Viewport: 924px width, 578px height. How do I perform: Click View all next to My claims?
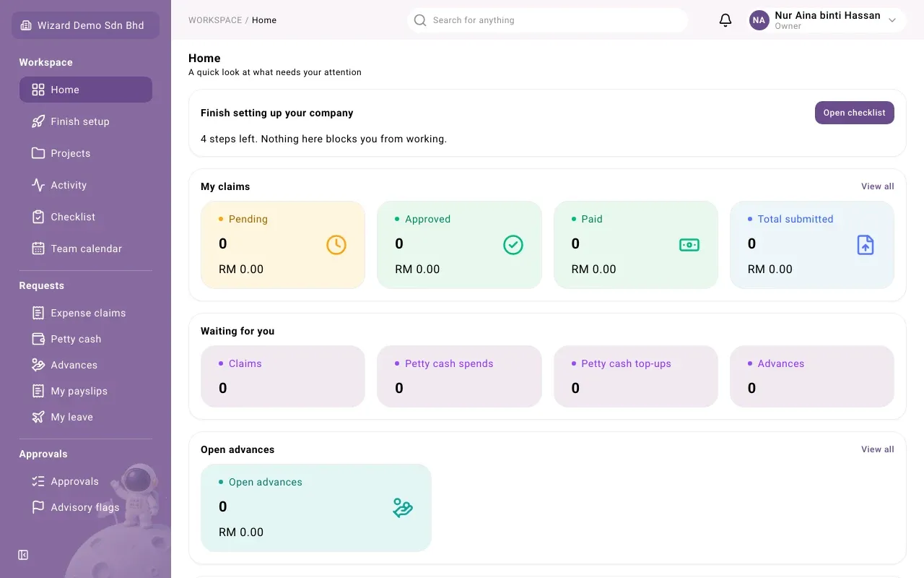tap(878, 186)
